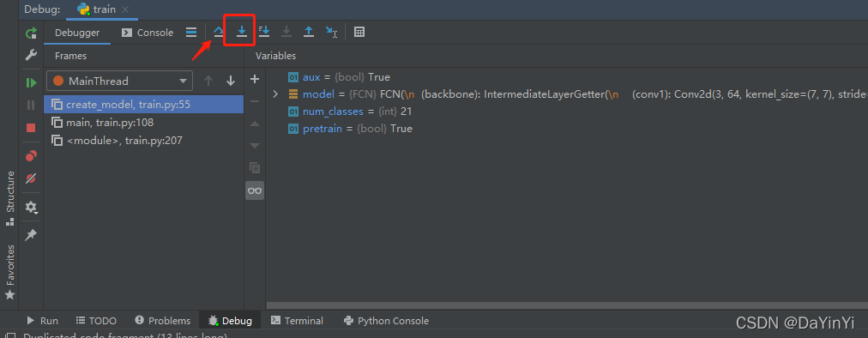Toggle Mute Breakpoints icon
The width and height of the screenshot is (868, 338).
[x=31, y=178]
